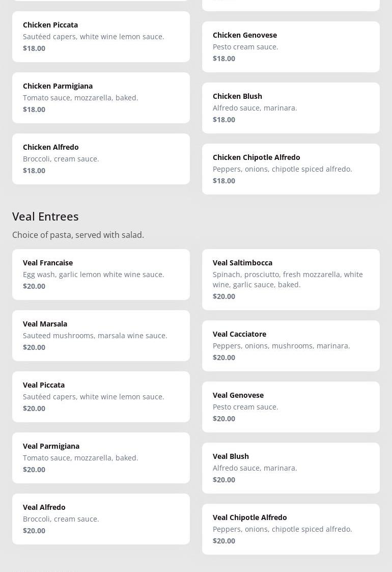Open the Veal Francaise menu item

coord(101,275)
